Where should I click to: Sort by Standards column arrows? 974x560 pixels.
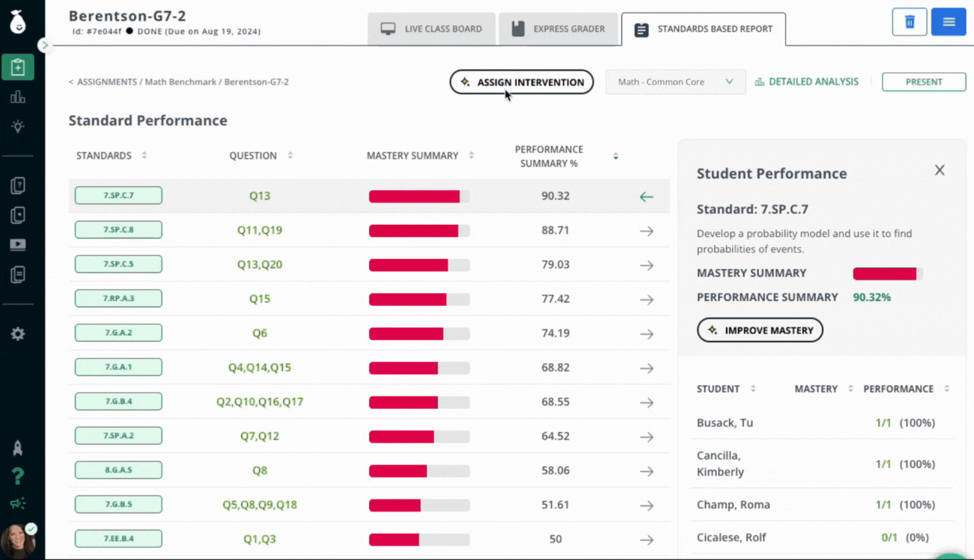click(145, 155)
